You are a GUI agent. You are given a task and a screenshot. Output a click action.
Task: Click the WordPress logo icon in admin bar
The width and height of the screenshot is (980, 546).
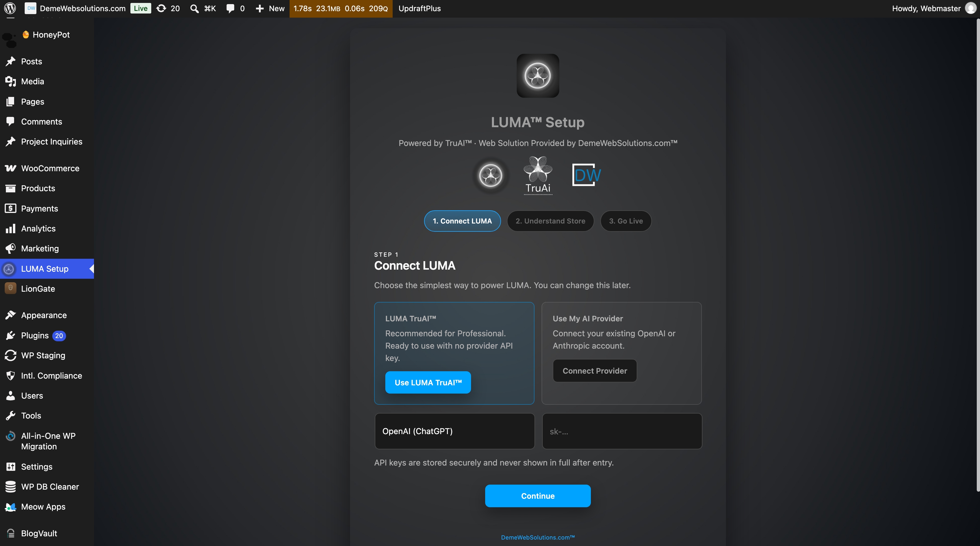(10, 9)
